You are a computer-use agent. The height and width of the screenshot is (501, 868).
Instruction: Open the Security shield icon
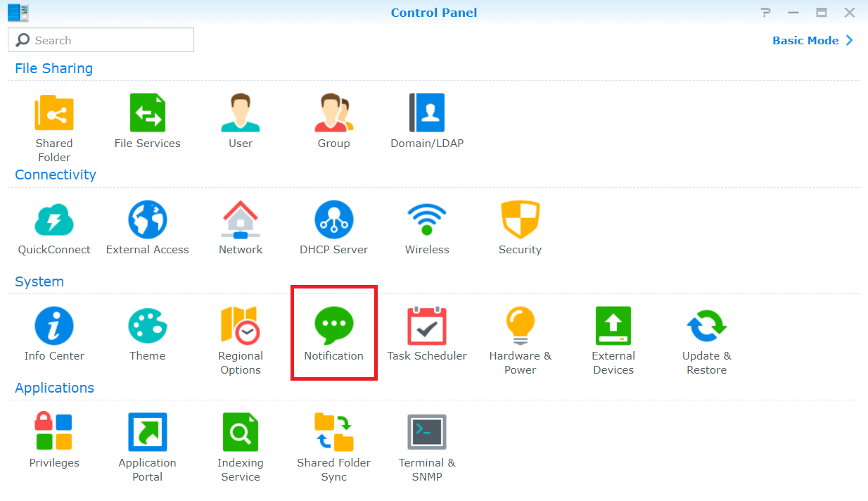(x=521, y=220)
